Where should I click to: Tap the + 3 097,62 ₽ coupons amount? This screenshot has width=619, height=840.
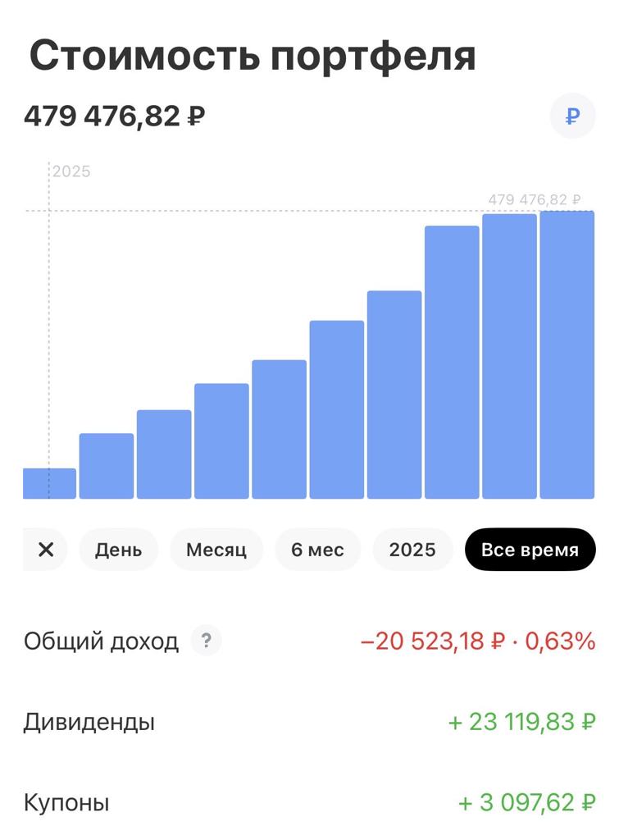pos(526,801)
